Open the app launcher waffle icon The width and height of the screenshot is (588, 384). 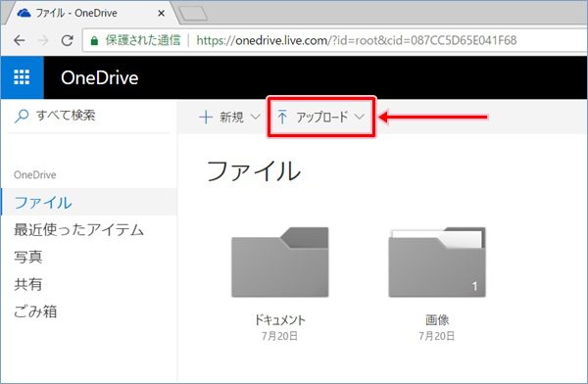(22, 77)
